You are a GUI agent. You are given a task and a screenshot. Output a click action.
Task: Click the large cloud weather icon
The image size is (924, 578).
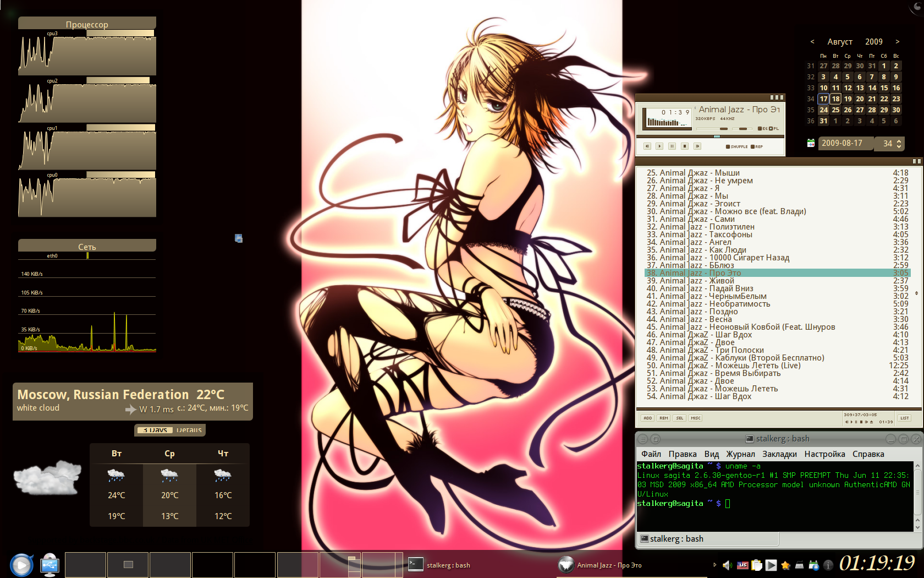tap(47, 478)
